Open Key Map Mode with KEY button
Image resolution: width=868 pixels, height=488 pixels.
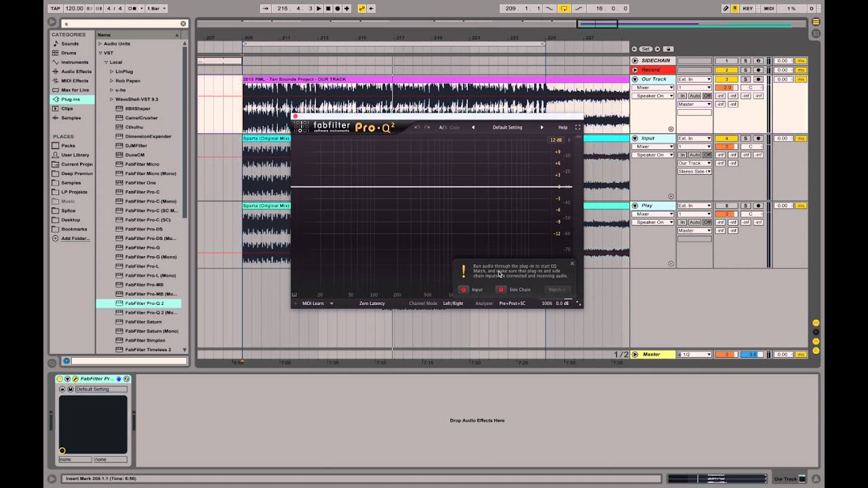(748, 8)
